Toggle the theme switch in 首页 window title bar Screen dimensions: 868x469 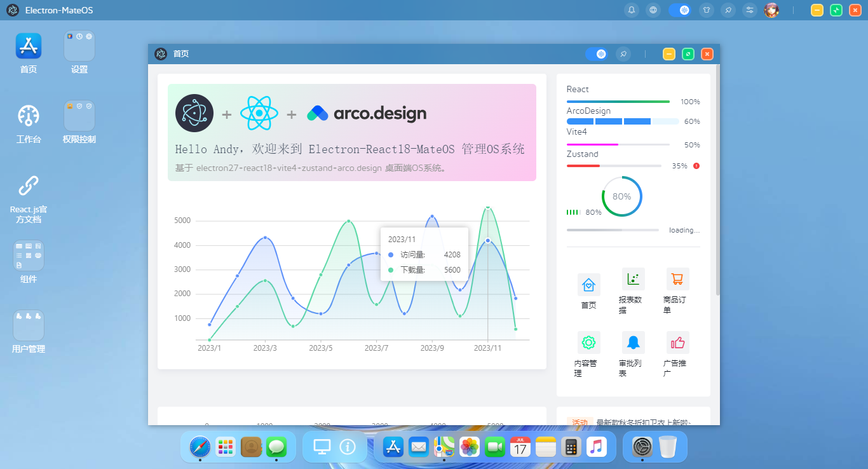click(x=597, y=54)
